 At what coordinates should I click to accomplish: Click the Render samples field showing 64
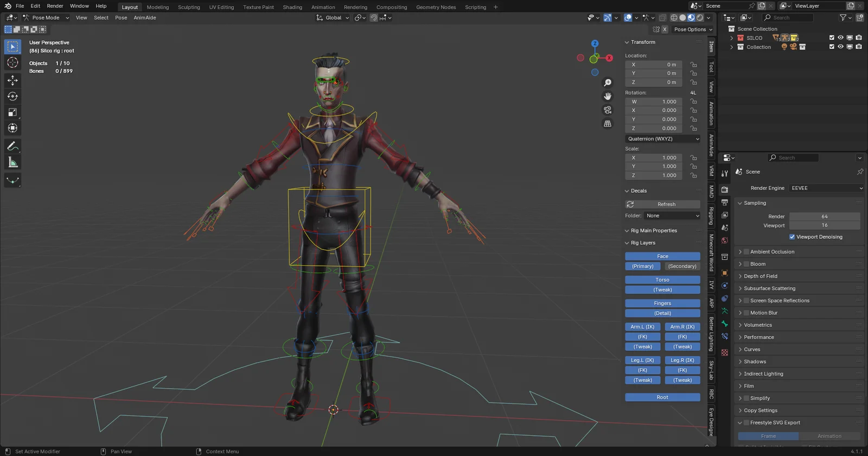825,217
